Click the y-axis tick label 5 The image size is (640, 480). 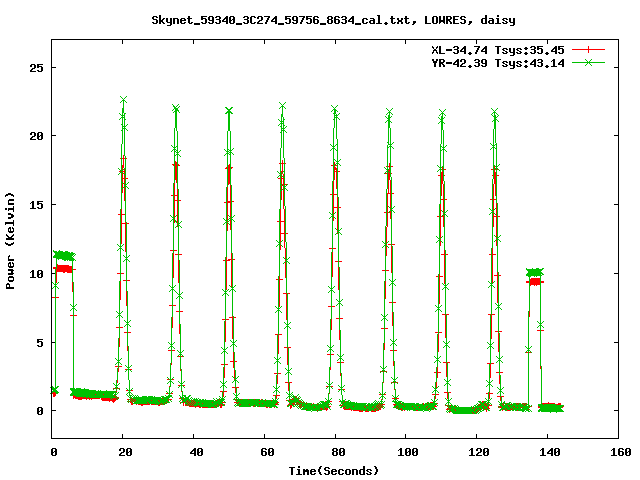(x=40, y=342)
